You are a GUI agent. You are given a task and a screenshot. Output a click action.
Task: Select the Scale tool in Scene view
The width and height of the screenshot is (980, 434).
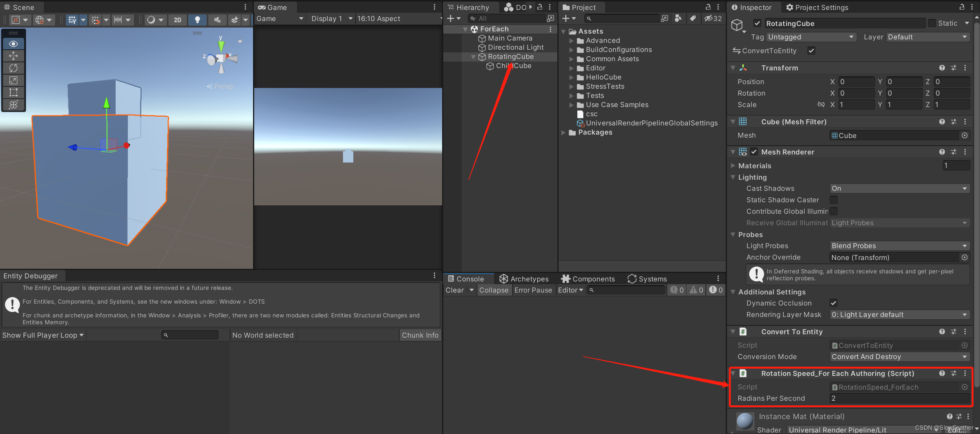pos(13,80)
